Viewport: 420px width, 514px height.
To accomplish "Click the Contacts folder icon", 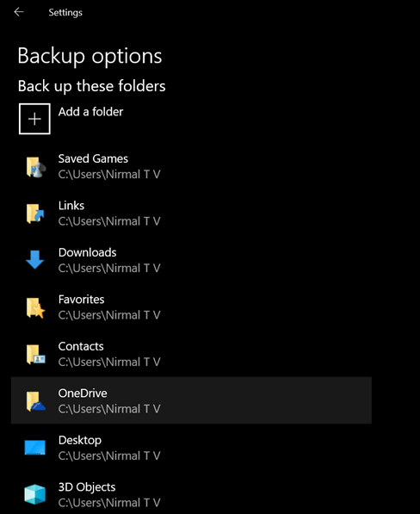I will (35, 355).
